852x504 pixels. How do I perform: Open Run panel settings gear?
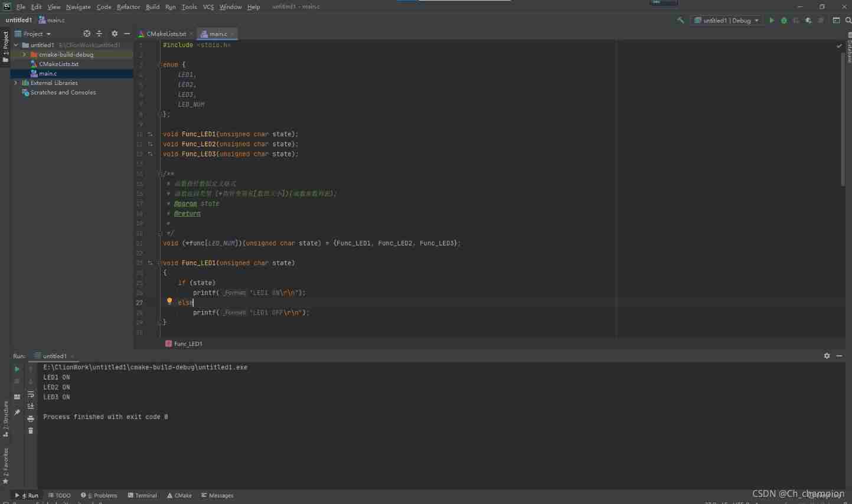827,356
